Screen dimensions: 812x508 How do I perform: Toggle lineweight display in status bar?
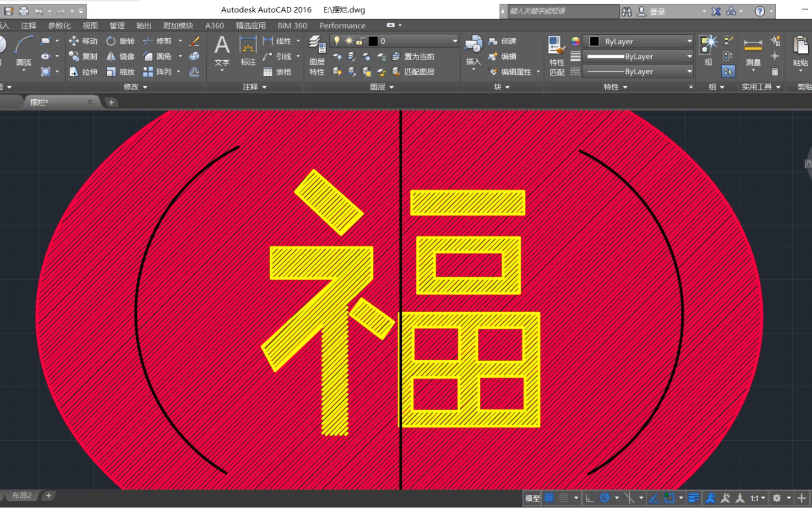693,498
